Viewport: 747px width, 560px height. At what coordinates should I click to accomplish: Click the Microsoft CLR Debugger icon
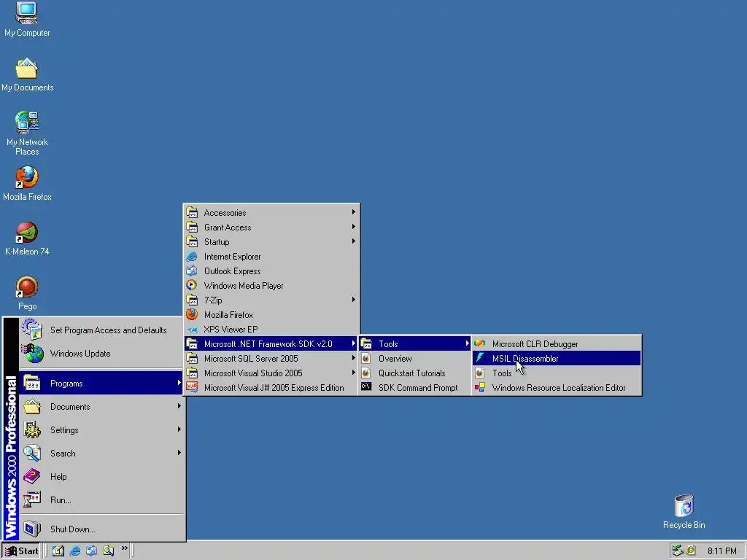coord(480,343)
